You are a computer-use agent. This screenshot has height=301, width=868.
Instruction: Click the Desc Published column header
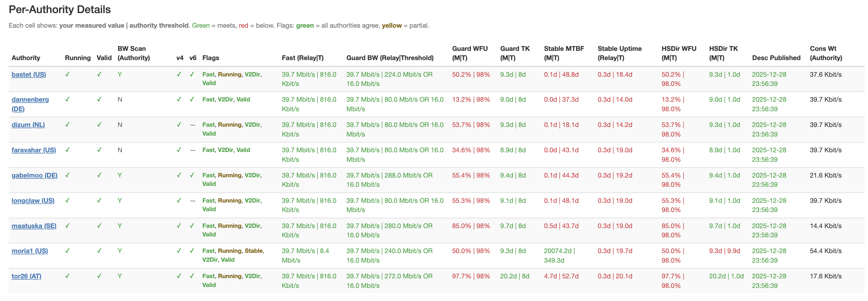776,58
